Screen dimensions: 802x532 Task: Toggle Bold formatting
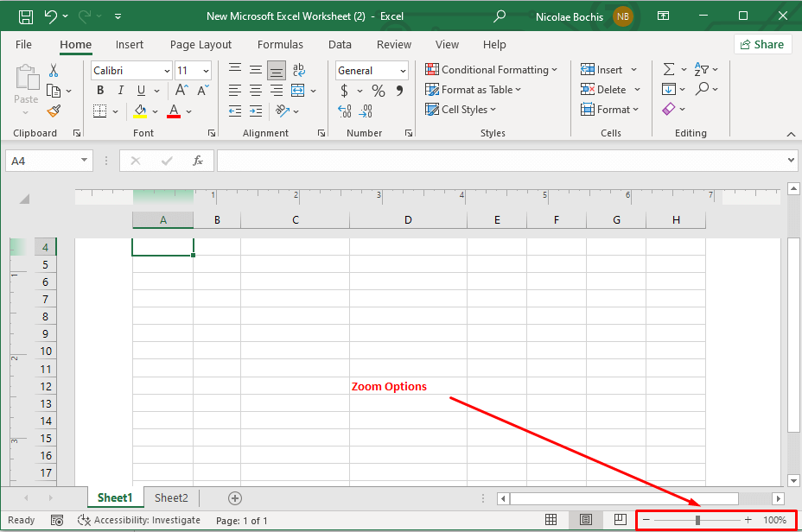coord(100,91)
